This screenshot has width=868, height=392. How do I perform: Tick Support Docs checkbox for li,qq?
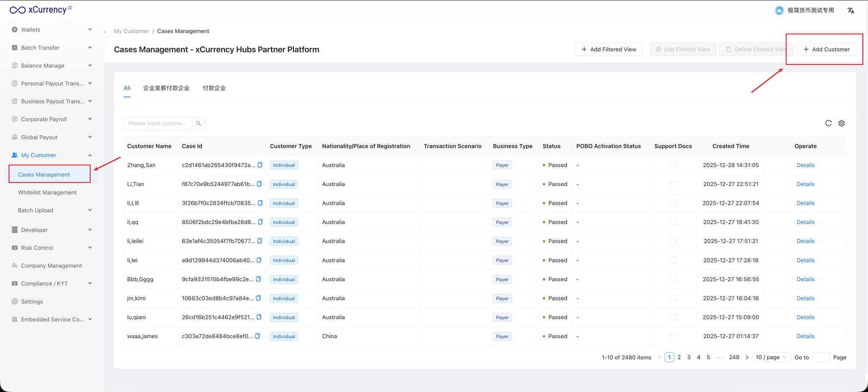673,222
